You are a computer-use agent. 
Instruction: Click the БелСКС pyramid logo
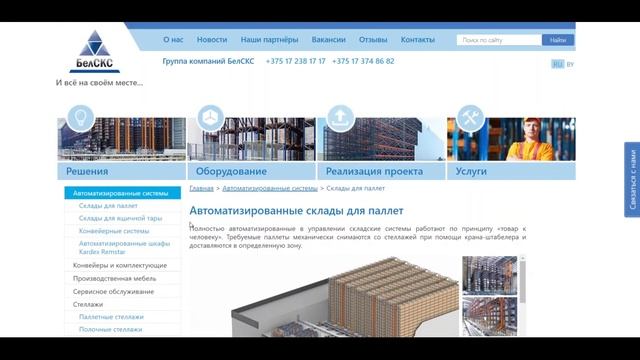95,51
